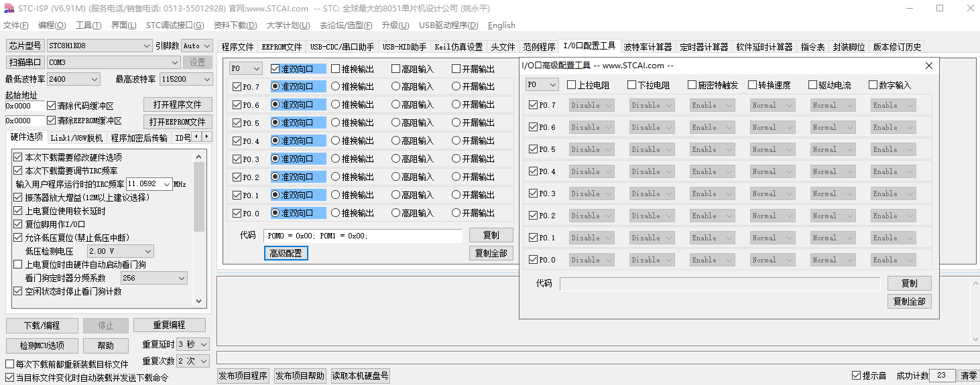Close the I/O口高级配置工具 dialog
This screenshot has height=385, width=980.
point(928,66)
